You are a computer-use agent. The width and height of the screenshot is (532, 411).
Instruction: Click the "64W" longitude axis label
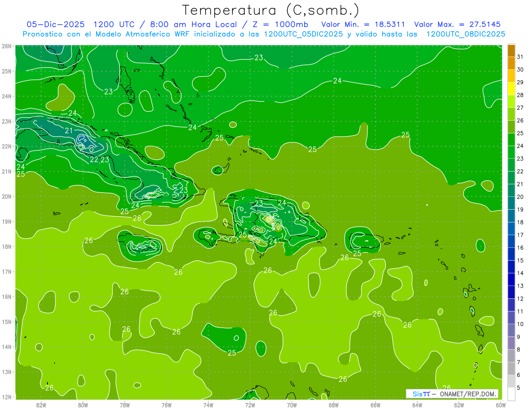point(417,405)
